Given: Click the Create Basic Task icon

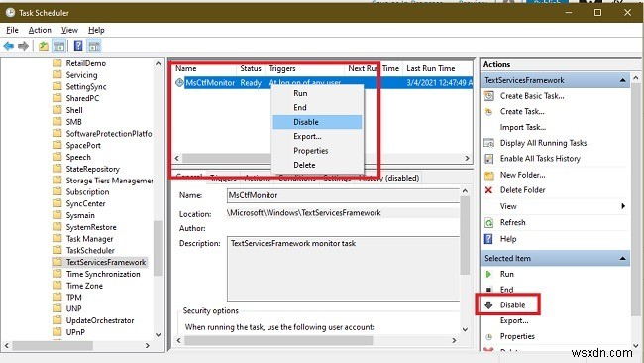Looking at the screenshot, I should [x=488, y=96].
